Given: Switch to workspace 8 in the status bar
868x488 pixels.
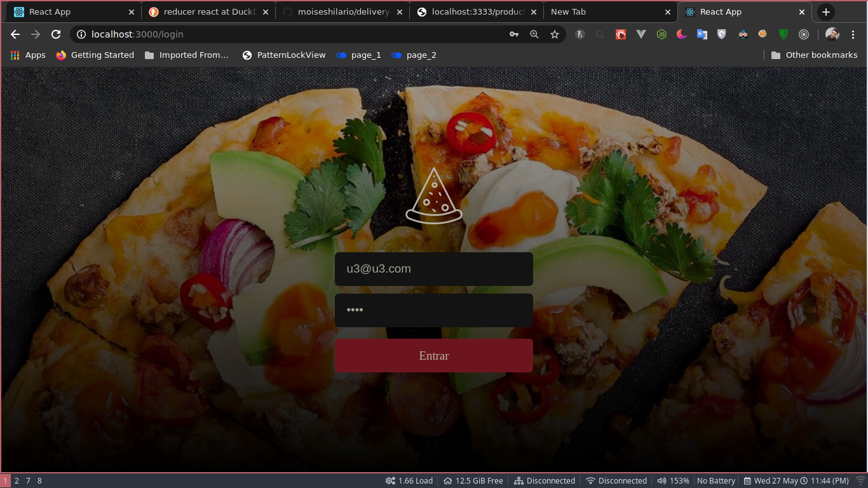Looking at the screenshot, I should pyautogui.click(x=39, y=481).
